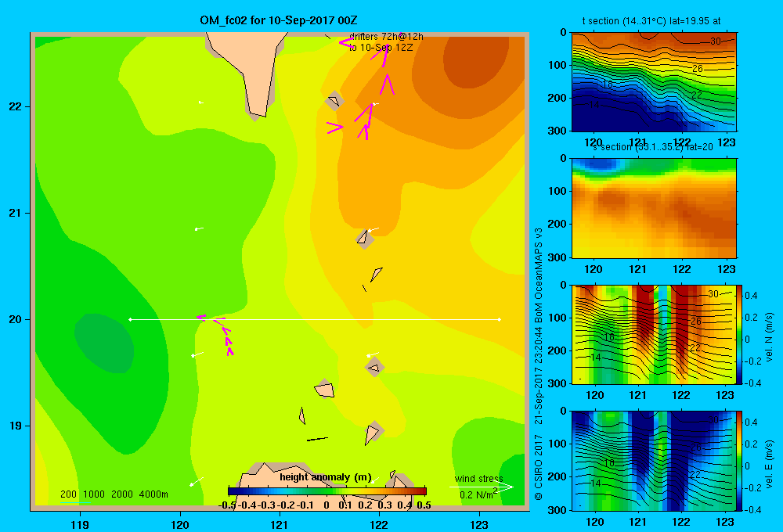Viewport: 783px width, 532px height.
Task: Open the northward velocity section plot
Action: [x=654, y=334]
